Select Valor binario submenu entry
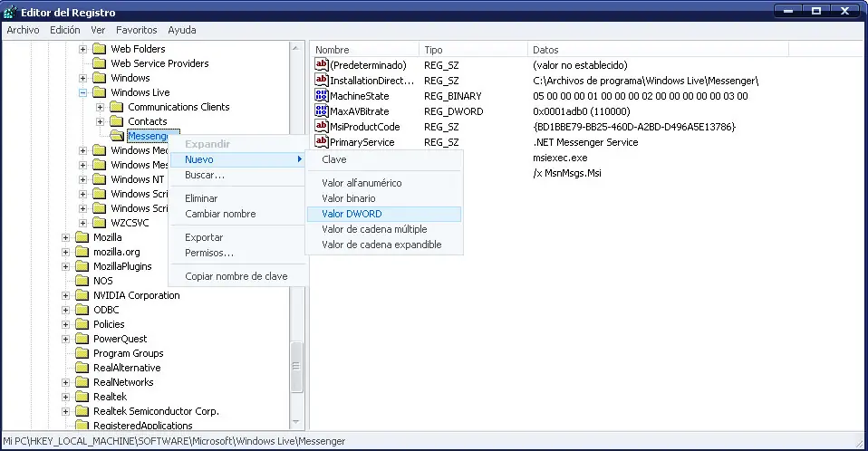The height and width of the screenshot is (451, 868). 383,198
